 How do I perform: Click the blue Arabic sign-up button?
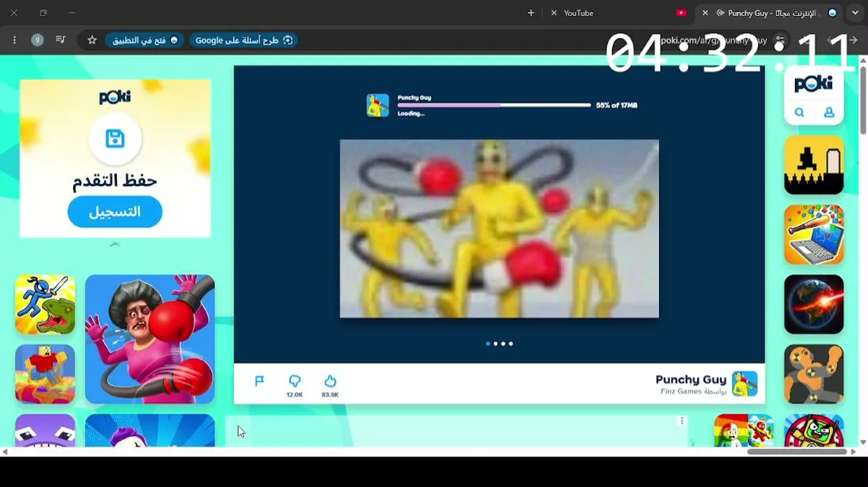[115, 212]
